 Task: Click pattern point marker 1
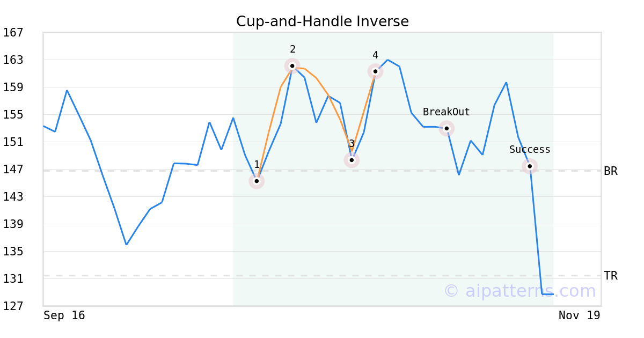click(x=257, y=181)
